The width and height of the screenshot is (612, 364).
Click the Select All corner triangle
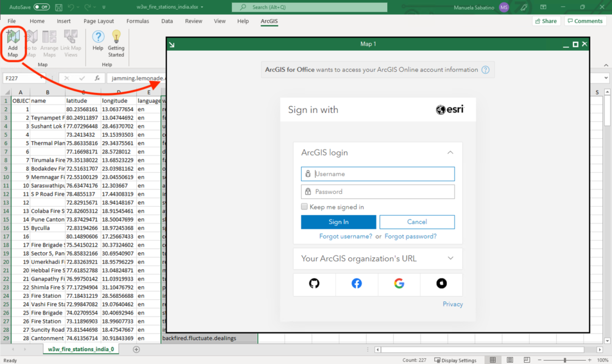(6, 92)
